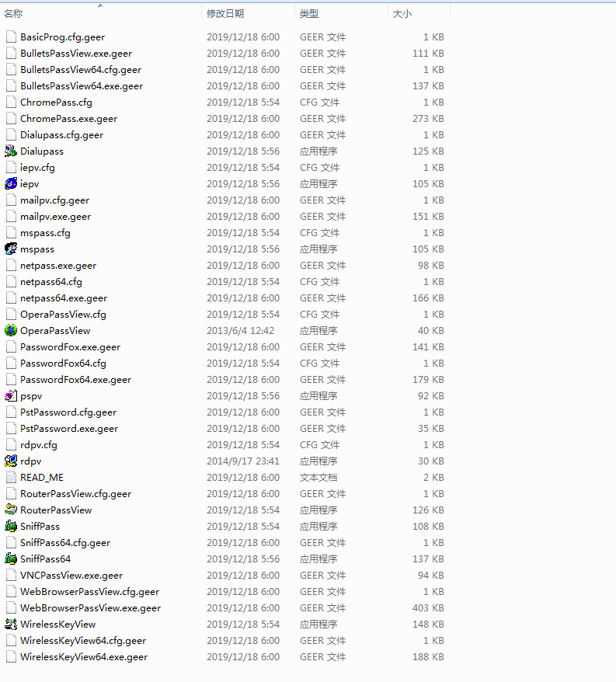The height and width of the screenshot is (682, 616).
Task: Select the SniffPass application icon
Action: coord(11,527)
